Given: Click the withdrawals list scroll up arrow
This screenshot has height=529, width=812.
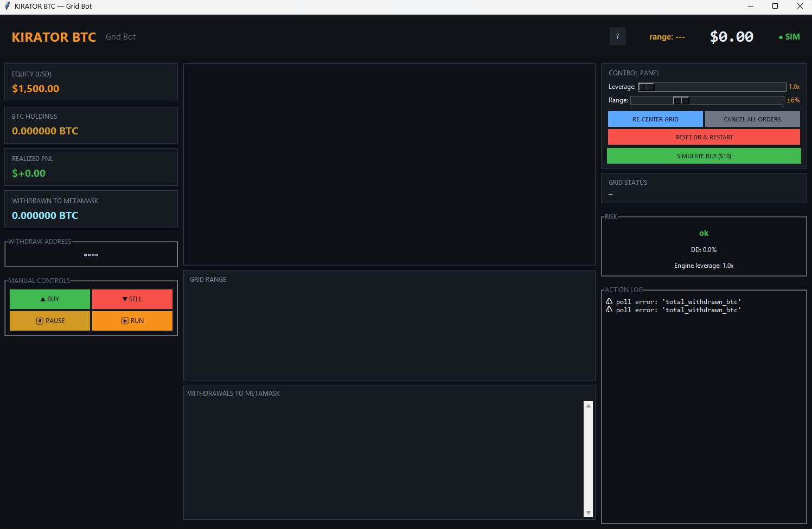Looking at the screenshot, I should point(589,405).
